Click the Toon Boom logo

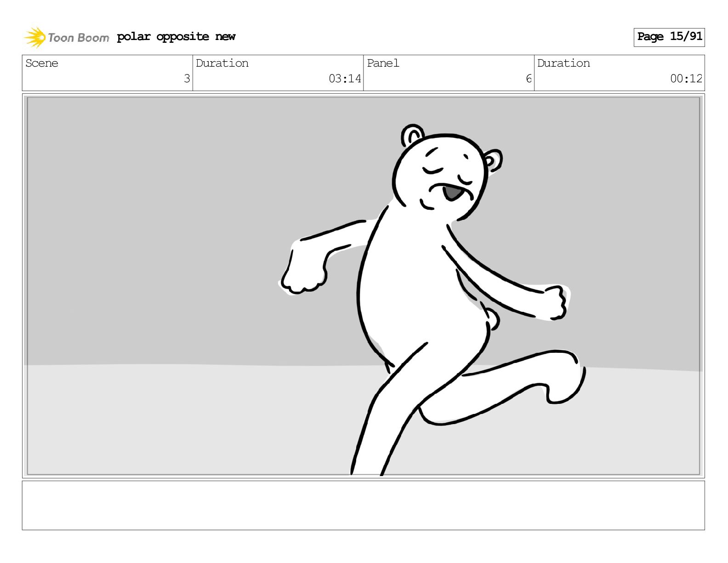coord(66,37)
